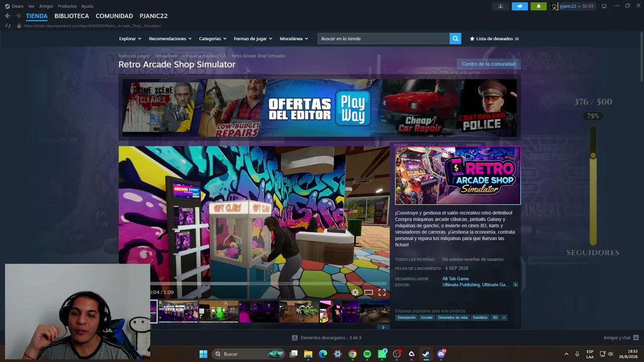Enter fullscreen on the trailer video
The height and width of the screenshot is (362, 644).
(382, 292)
